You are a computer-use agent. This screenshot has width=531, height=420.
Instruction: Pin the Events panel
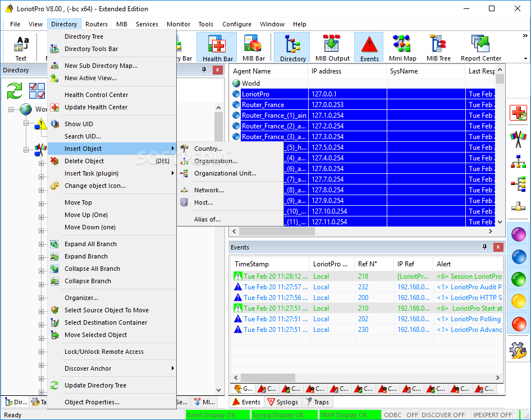pos(484,247)
